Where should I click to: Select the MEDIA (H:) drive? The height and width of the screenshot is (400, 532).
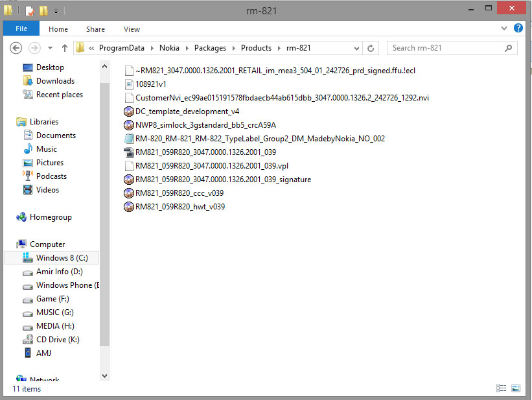tap(55, 325)
